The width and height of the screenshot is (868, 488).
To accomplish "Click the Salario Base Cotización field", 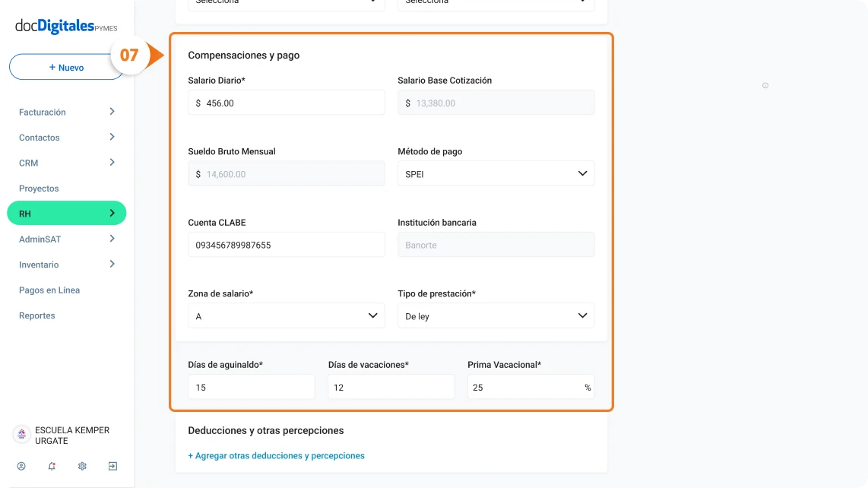I will point(496,103).
